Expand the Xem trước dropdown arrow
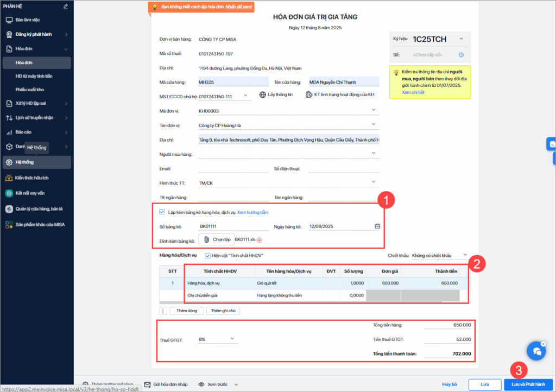Screen dimensions: 556x392 point(236,384)
